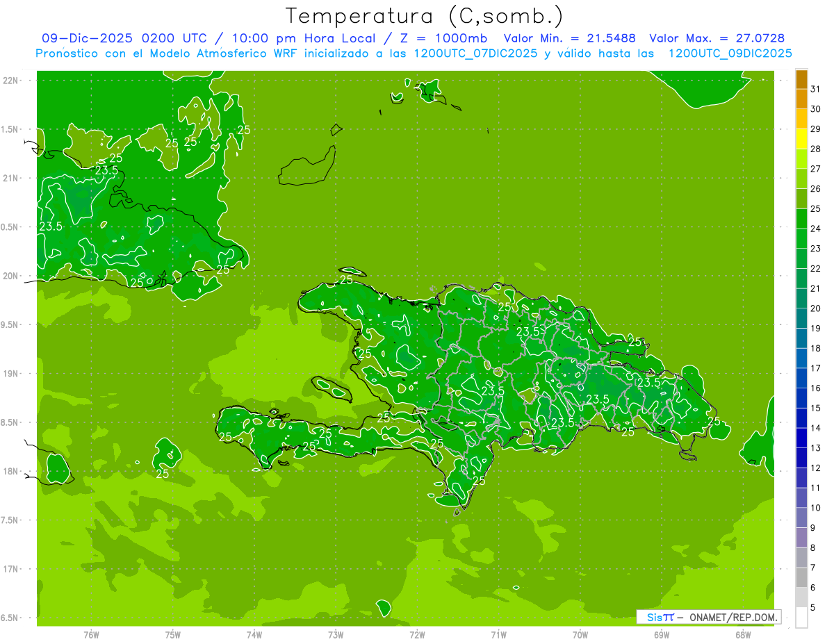Click the yellow legend swatch between 28 and 29
The image size is (834, 644).
click(801, 139)
